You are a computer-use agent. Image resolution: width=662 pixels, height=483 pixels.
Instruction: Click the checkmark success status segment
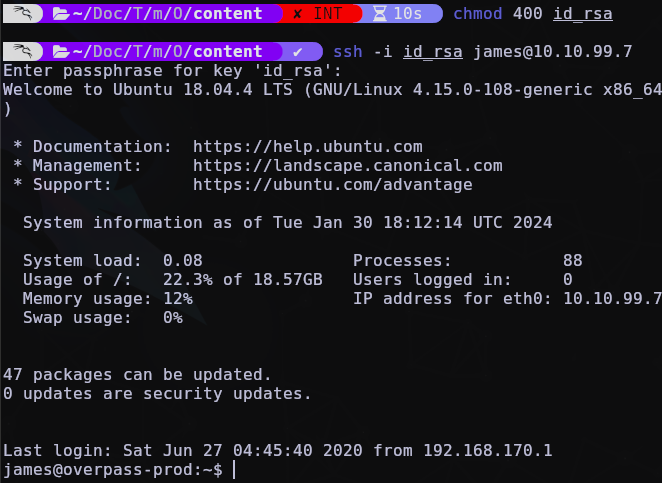tap(298, 52)
